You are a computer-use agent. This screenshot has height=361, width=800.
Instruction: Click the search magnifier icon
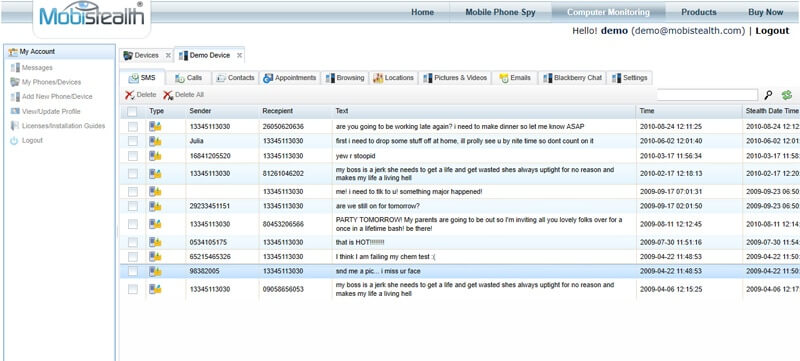768,95
